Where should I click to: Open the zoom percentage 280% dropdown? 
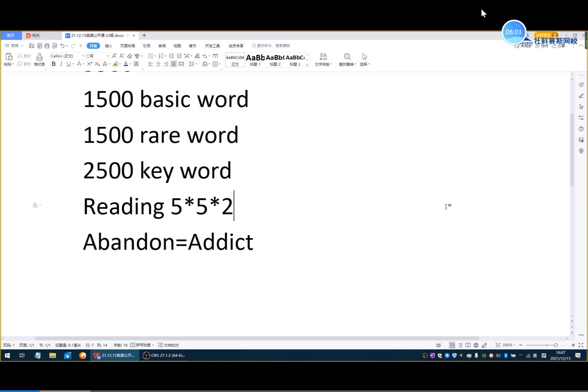tap(509, 345)
